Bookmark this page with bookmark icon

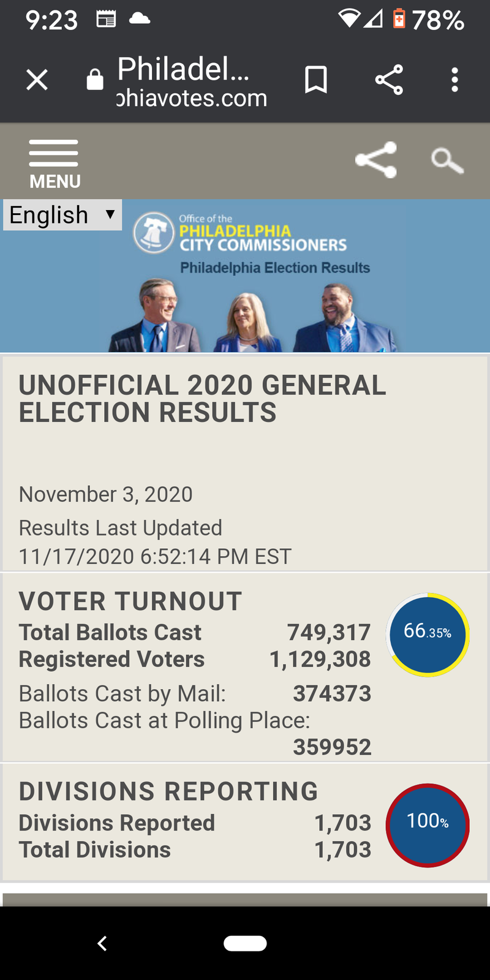[x=316, y=80]
